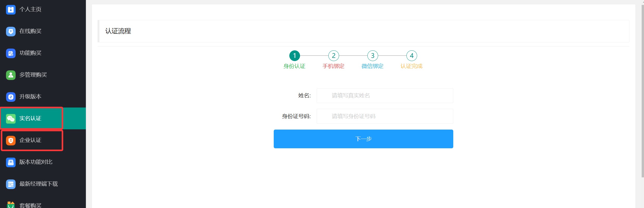Select the 多管理购买 sidebar entry

[x=33, y=75]
